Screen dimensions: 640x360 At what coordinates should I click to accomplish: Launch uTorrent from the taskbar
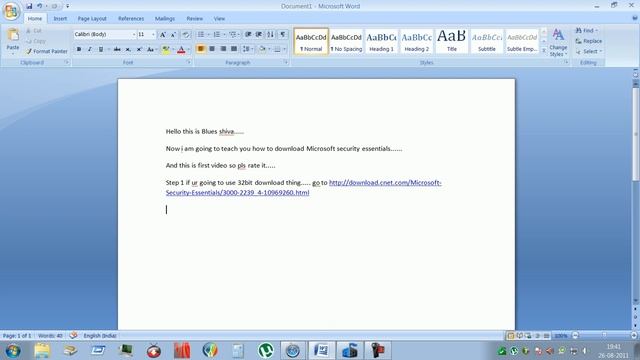[x=266, y=351]
